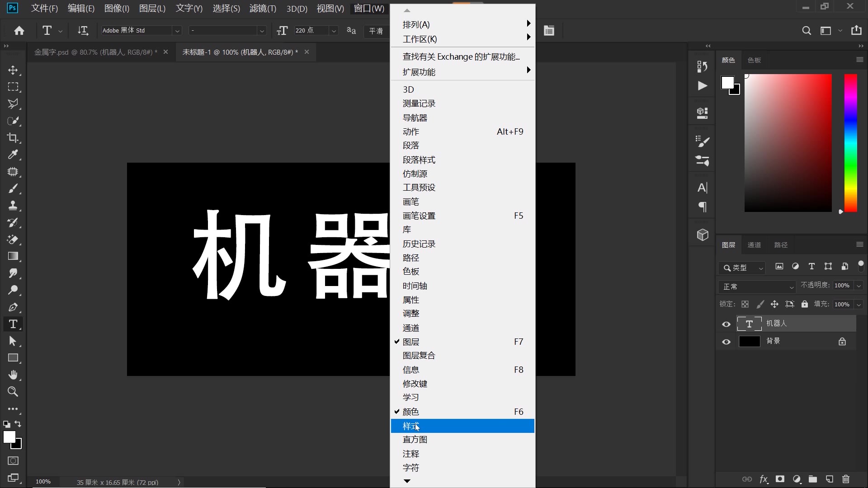Open the font family dropdown
The image size is (868, 488).
[178, 30]
